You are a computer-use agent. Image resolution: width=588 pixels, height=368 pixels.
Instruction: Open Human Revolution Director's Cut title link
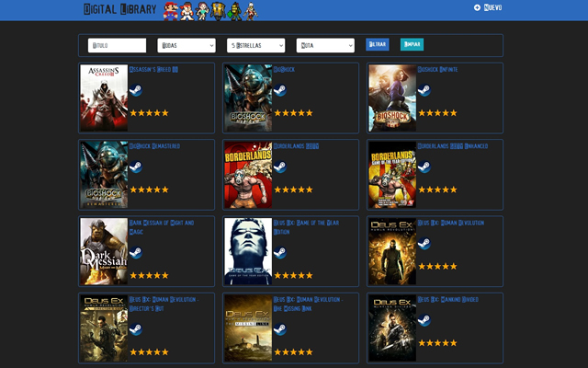tap(164, 304)
